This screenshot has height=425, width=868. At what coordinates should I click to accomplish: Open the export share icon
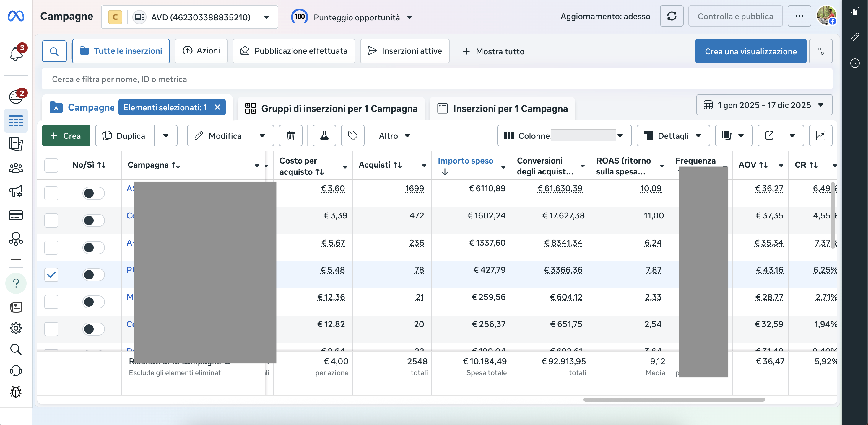[769, 135]
